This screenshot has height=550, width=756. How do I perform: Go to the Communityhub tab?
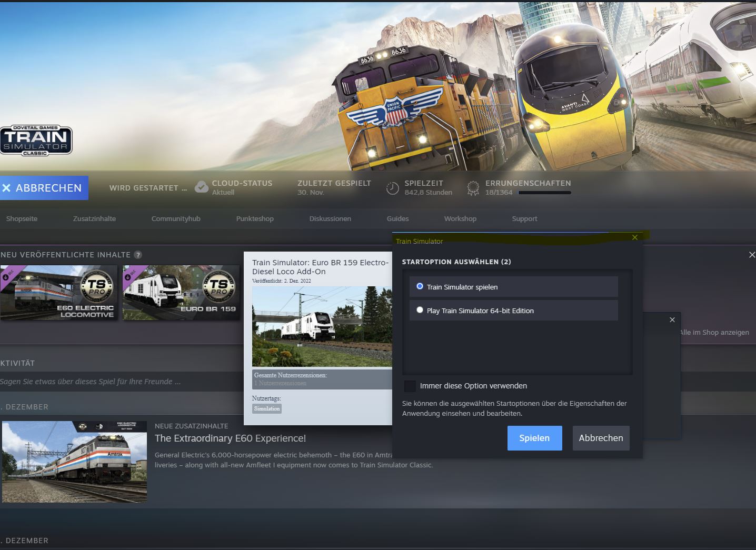(176, 218)
